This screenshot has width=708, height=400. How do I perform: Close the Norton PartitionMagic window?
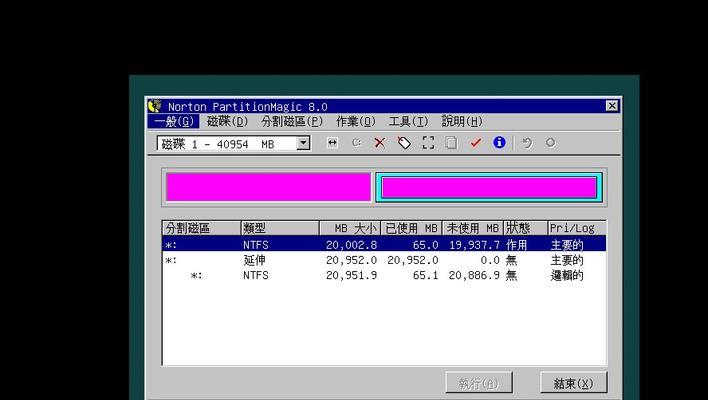[612, 106]
